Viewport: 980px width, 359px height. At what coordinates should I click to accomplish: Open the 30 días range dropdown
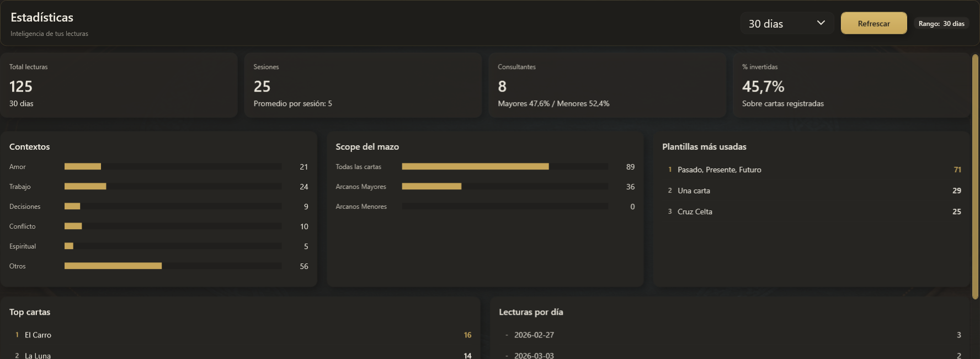tap(787, 23)
